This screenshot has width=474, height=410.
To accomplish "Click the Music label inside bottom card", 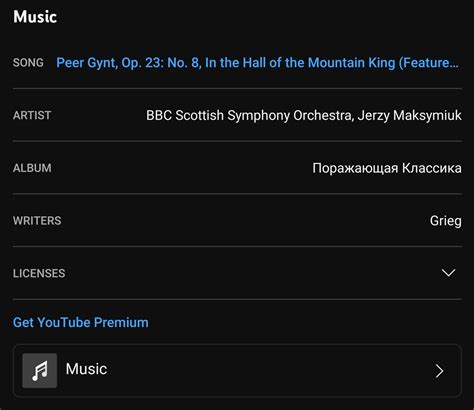I will tap(86, 369).
